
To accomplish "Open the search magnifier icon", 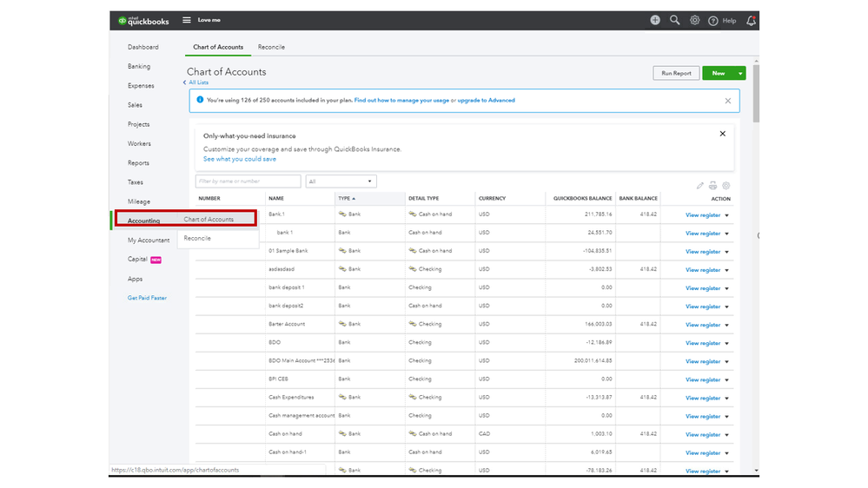I will point(675,20).
